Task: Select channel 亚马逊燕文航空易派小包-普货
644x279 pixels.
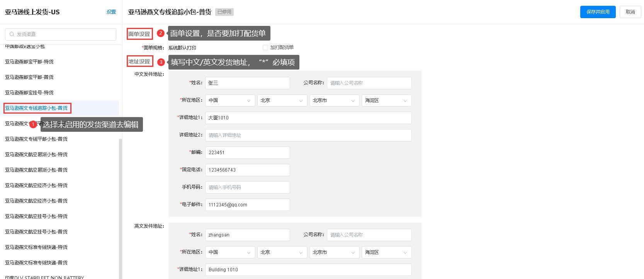Action: point(36,170)
